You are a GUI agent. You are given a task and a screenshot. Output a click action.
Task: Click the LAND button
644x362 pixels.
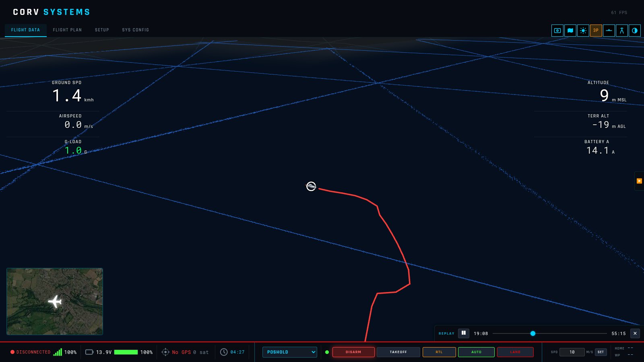[515, 352]
